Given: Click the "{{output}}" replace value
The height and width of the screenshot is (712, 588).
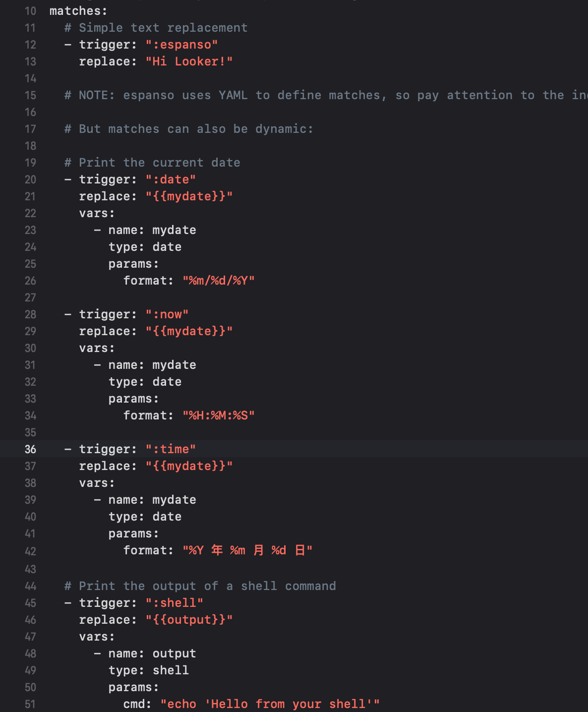Looking at the screenshot, I should pos(189,620).
